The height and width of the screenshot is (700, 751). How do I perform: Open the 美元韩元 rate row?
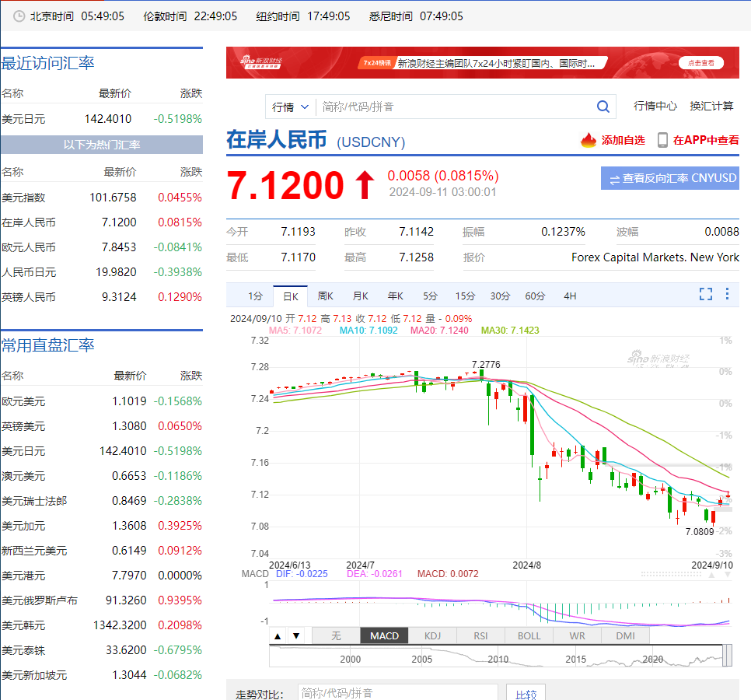pyautogui.click(x=102, y=625)
